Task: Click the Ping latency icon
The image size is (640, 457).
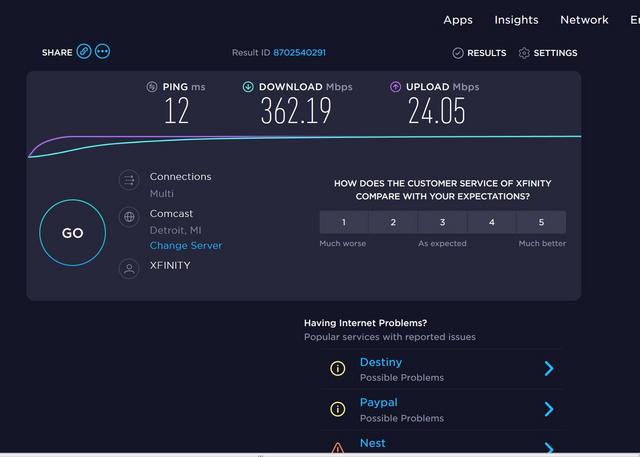Action: [x=152, y=87]
